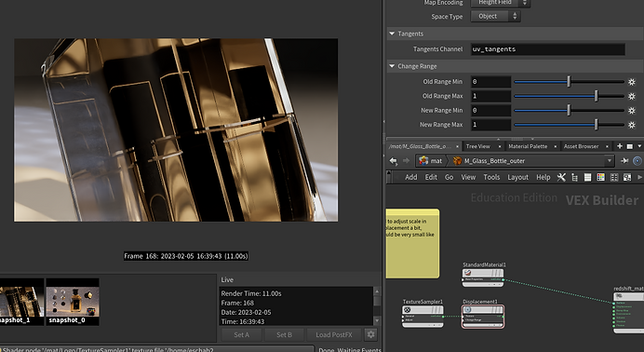Close the /mat/M_Glass_Bottle_o... tab
Viewport: 644px width, 352px height.
459,146
